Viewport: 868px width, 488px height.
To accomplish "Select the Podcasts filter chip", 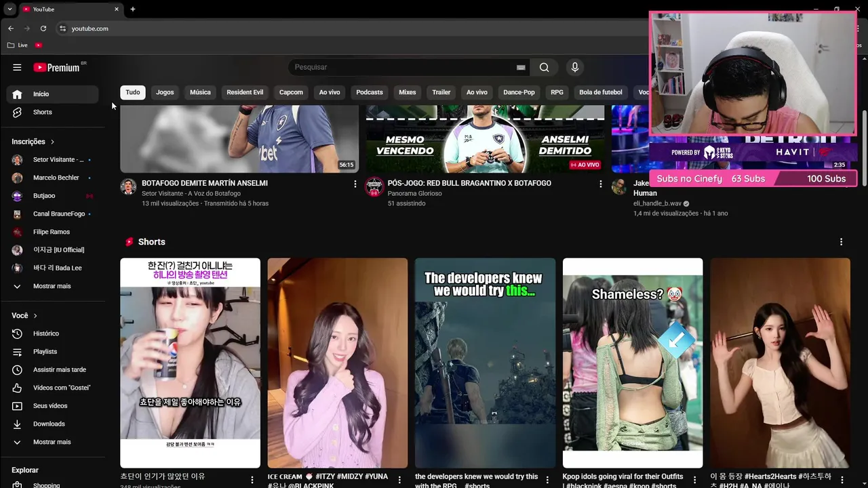I will click(x=370, y=92).
